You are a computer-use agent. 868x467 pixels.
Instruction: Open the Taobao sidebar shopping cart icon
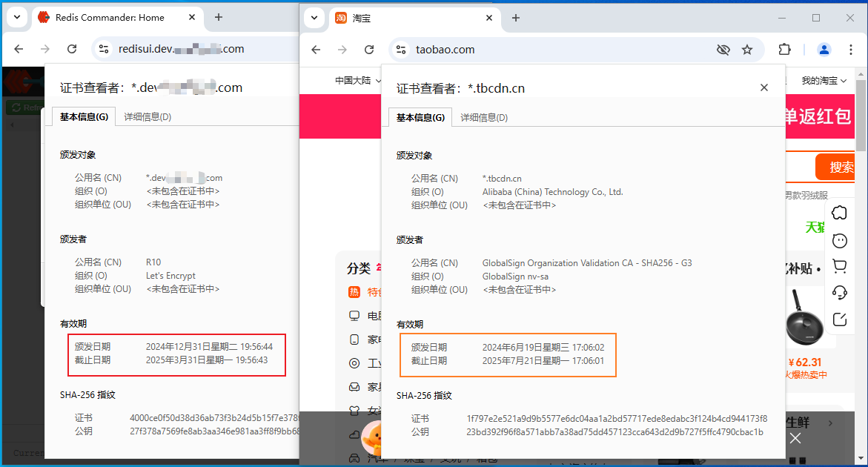tap(840, 267)
